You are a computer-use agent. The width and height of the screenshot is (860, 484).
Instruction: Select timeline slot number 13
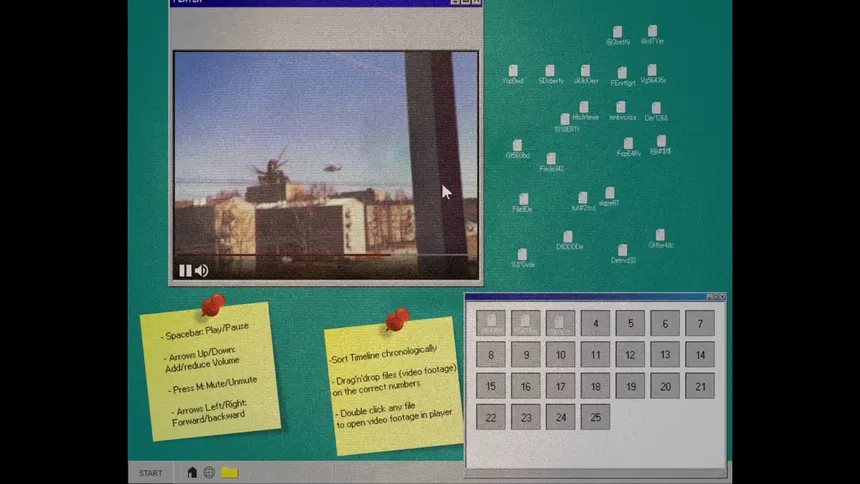click(x=665, y=354)
